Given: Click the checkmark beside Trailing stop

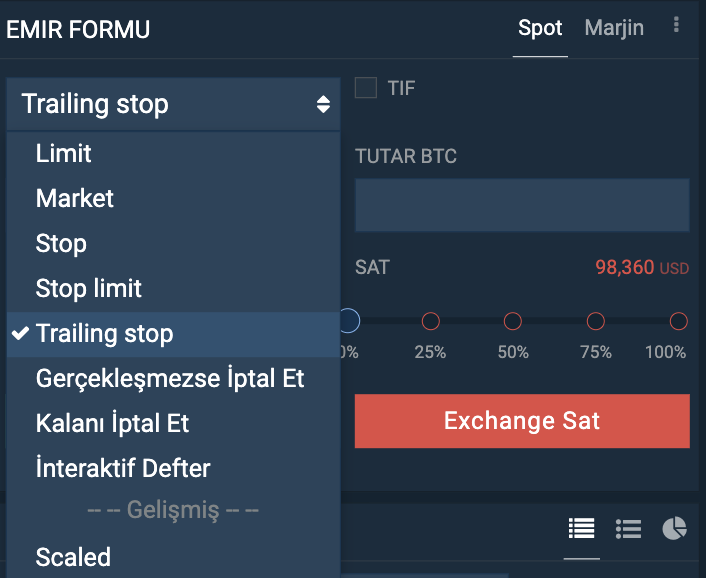Looking at the screenshot, I should 20,333.
